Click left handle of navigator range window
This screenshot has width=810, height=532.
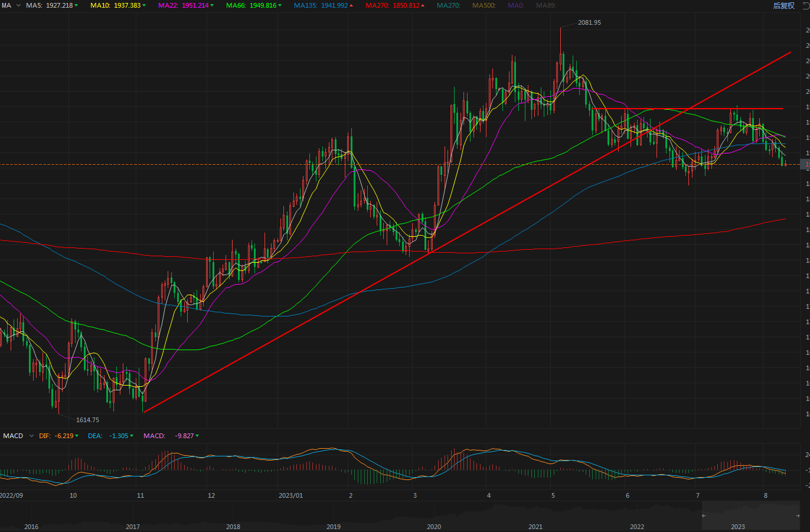point(703,515)
